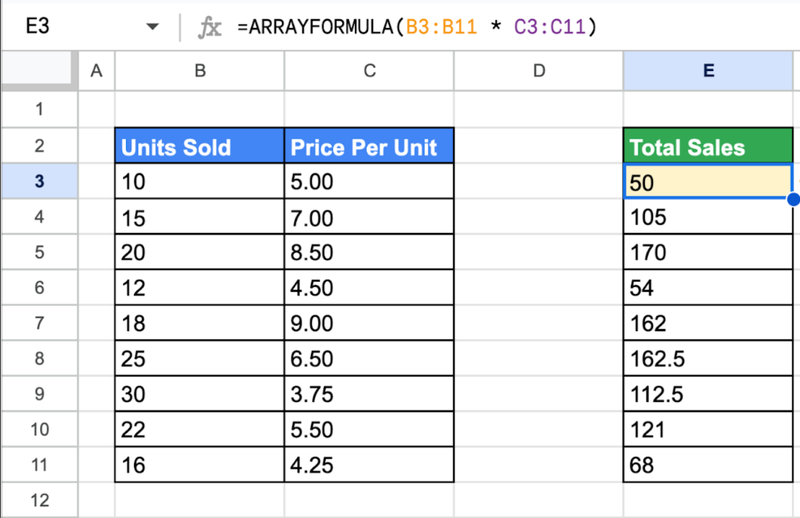Select the price cell 5.50
This screenshot has width=800, height=518.
coord(369,429)
